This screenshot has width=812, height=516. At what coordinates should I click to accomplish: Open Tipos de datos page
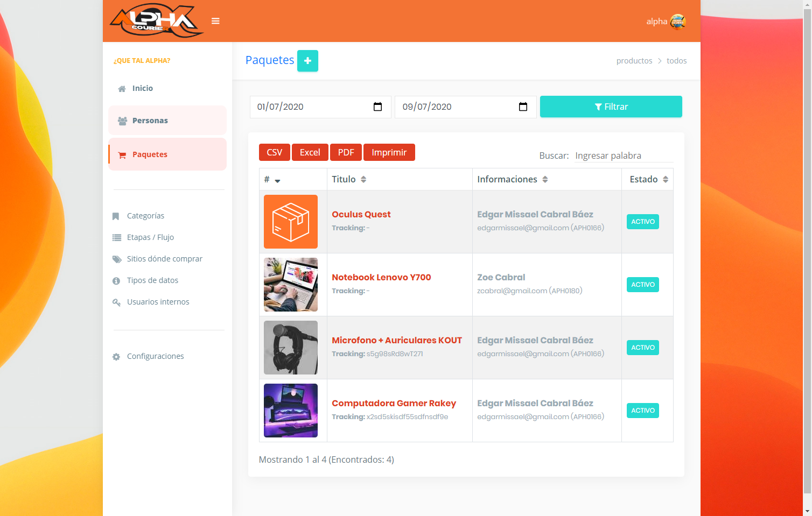point(152,280)
